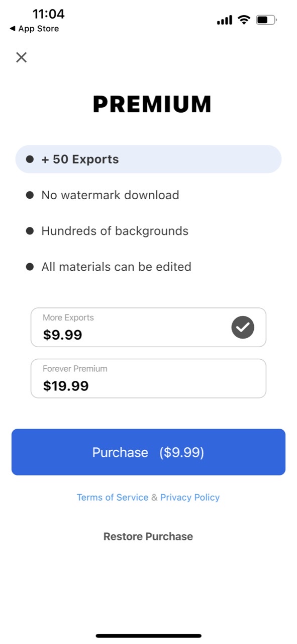
Task: Select the Forever Premium subscription plan
Action: point(148,378)
